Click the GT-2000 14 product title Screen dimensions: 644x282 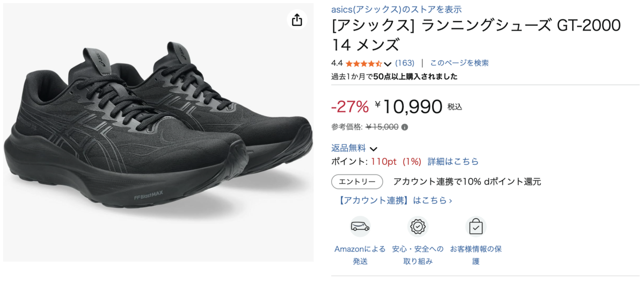point(475,34)
